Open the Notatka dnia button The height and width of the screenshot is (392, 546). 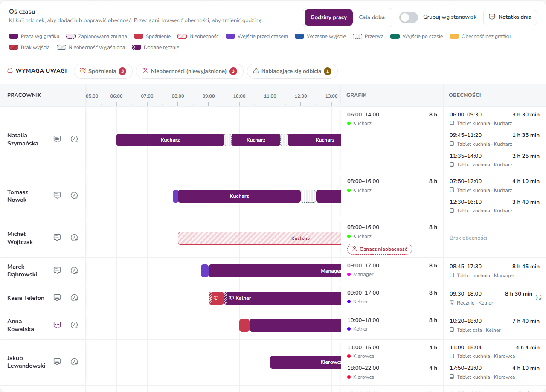click(x=510, y=17)
